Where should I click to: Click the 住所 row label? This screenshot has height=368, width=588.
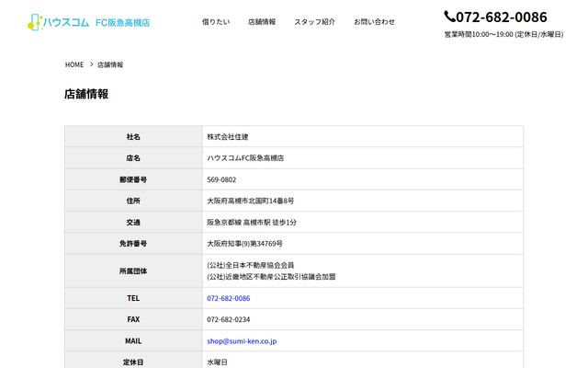point(133,201)
